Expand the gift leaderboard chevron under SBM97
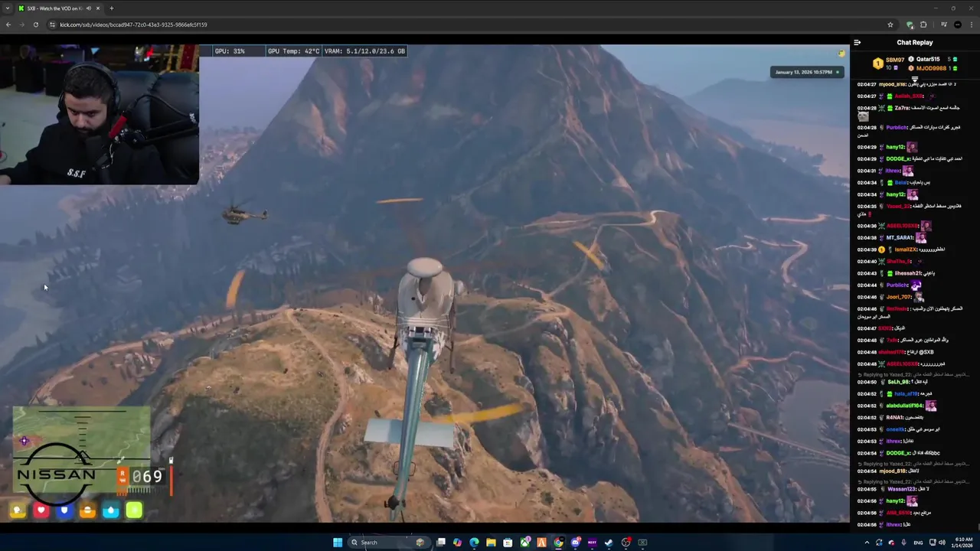This screenshot has width=980, height=551. click(915, 79)
